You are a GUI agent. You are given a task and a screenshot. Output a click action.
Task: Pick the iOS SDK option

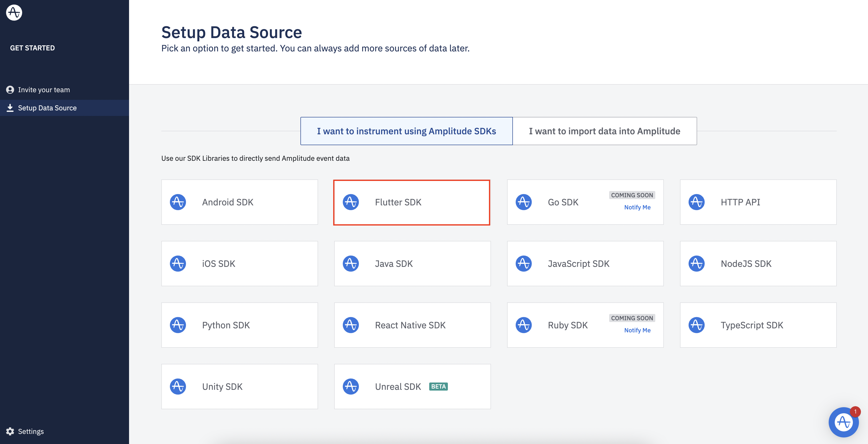click(x=239, y=263)
